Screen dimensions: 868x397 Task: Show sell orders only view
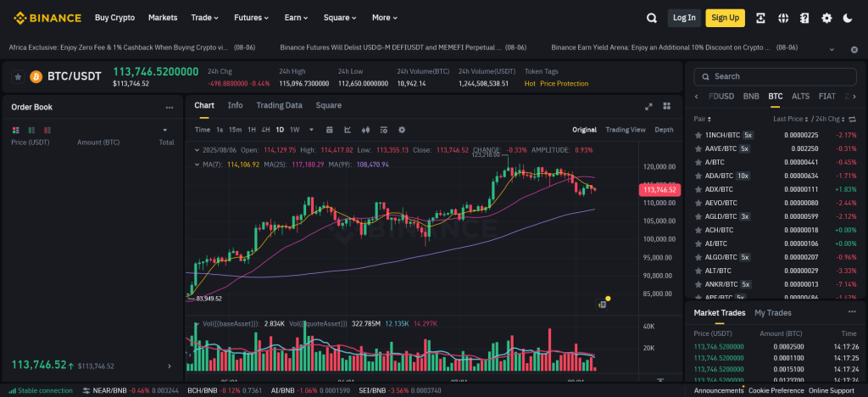(x=47, y=130)
